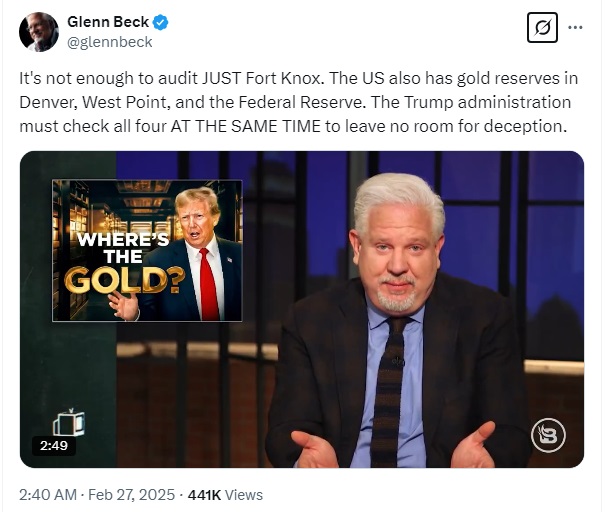Click the 'Feb 27, 2025' post date
The width and height of the screenshot is (605, 512).
[x=132, y=495]
